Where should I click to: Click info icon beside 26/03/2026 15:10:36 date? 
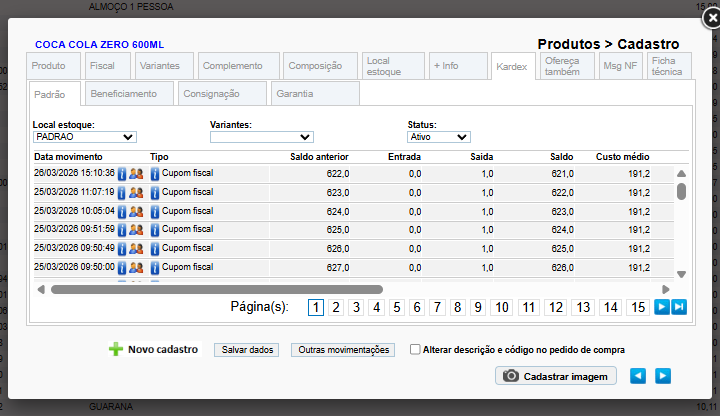[122, 174]
